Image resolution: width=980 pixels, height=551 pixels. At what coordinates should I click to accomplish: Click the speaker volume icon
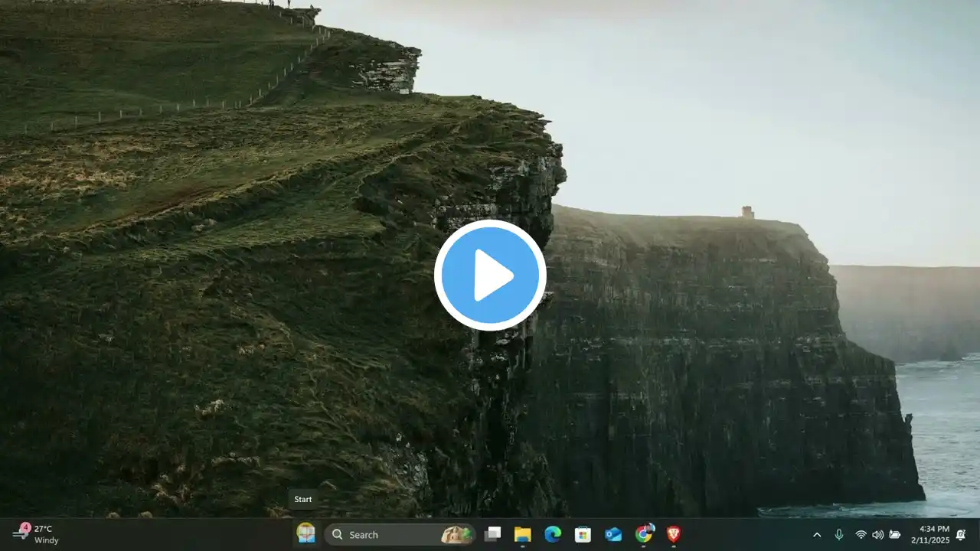877,535
